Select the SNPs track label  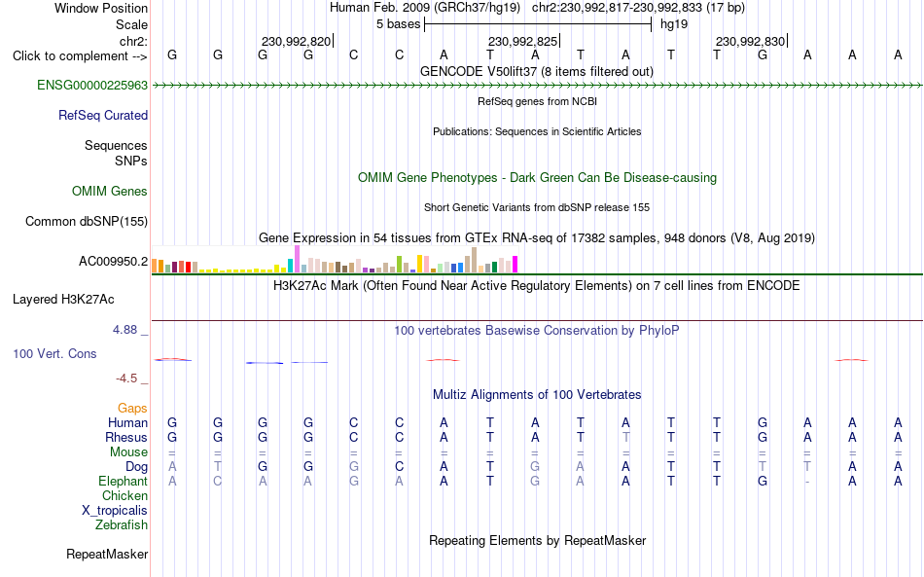tap(131, 161)
